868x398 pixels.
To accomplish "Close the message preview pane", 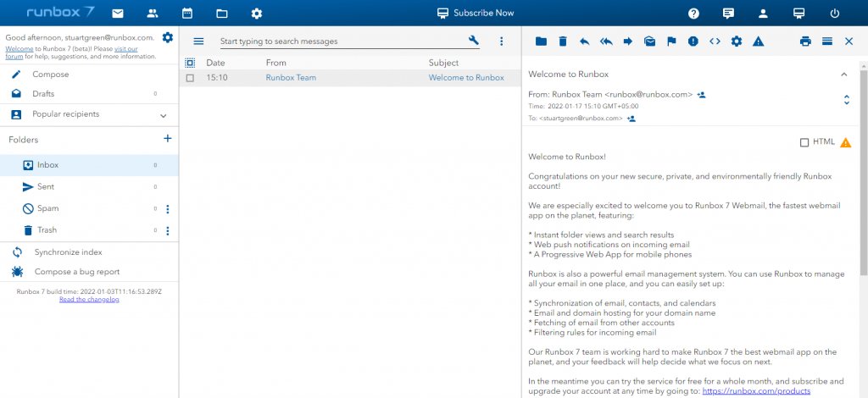I will [849, 41].
